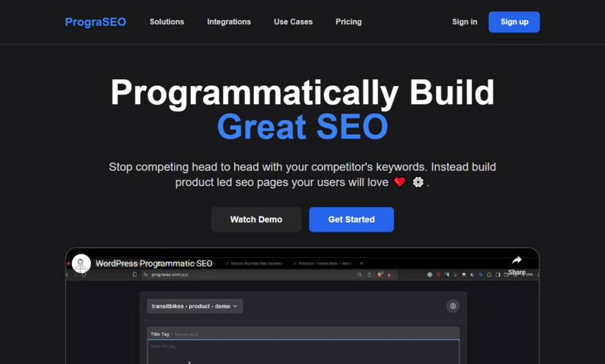Click the zoom magnifier icon in the address bar
The image size is (605, 364).
[x=359, y=274]
